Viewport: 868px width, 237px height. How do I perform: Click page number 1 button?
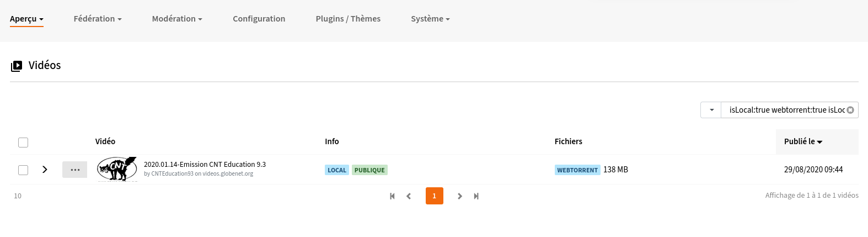coord(435,196)
